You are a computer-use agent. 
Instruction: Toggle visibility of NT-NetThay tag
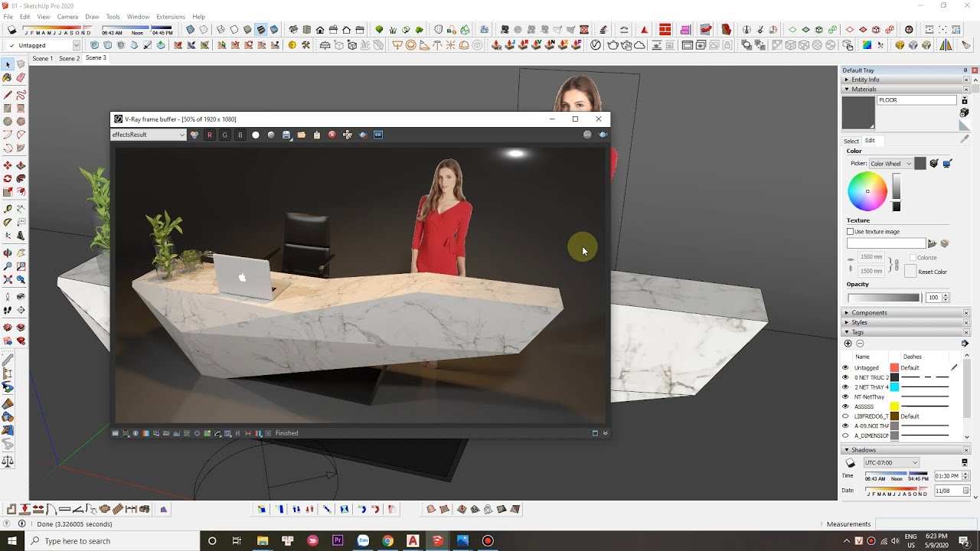click(x=845, y=397)
